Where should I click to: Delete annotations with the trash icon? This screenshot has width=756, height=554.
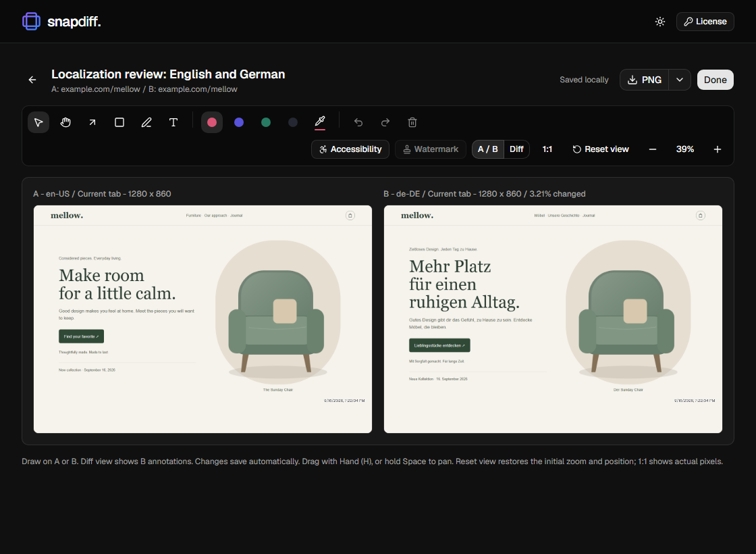click(x=412, y=122)
